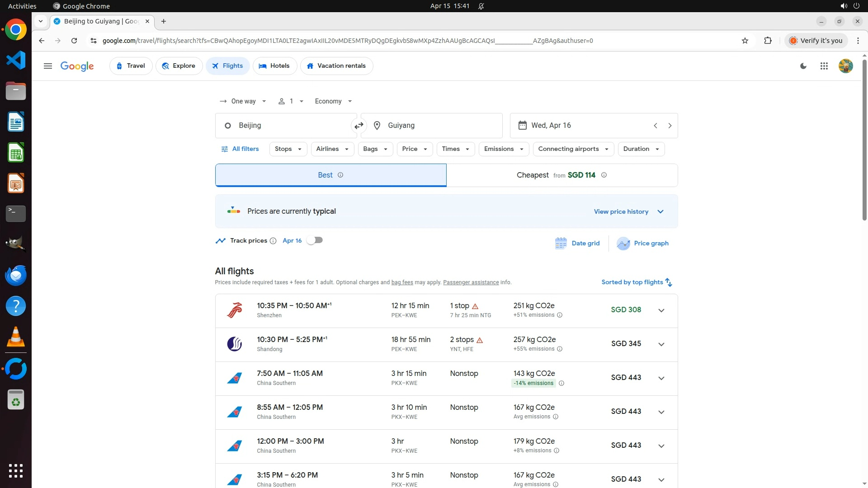This screenshot has width=868, height=488.
Task: Open the Stops filter dropdown
Action: coord(288,149)
